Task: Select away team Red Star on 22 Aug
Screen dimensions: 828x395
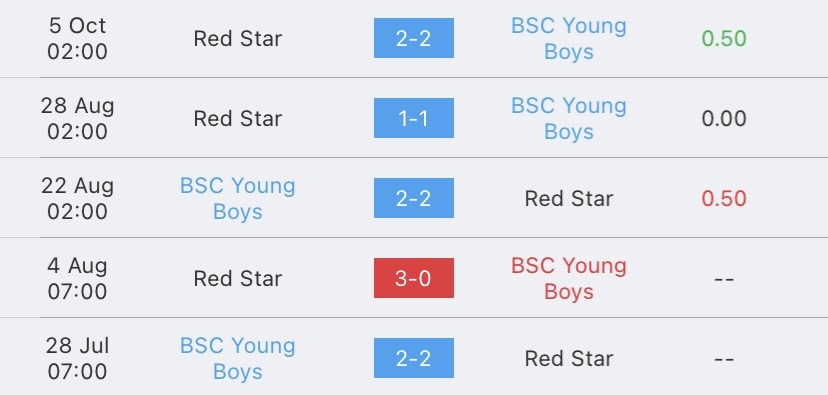Action: (569, 199)
